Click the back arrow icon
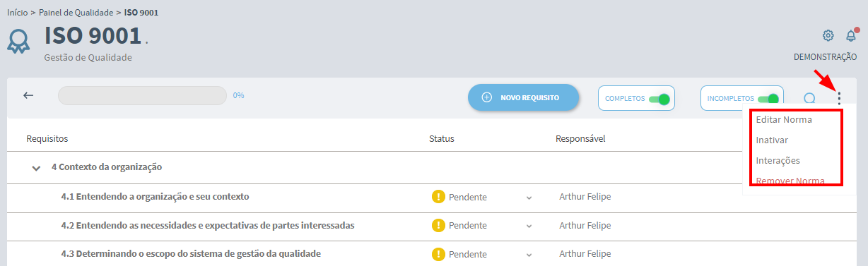The image size is (868, 266). coord(28,96)
